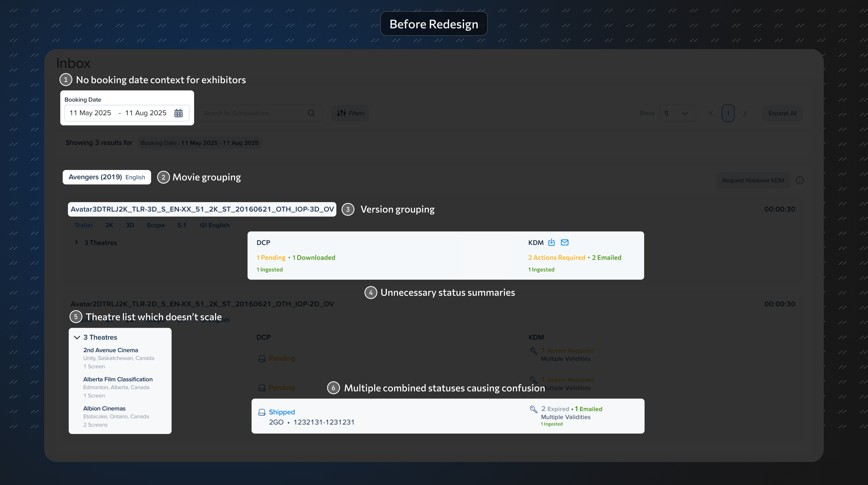Viewport: 868px width, 485px height.
Task: Click the Expand All button
Action: pyautogui.click(x=782, y=113)
